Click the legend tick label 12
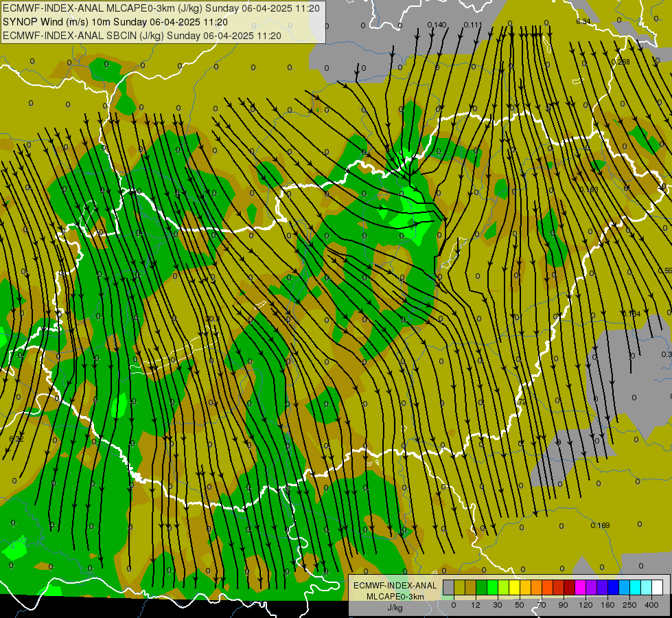The image size is (672, 618). point(476,605)
